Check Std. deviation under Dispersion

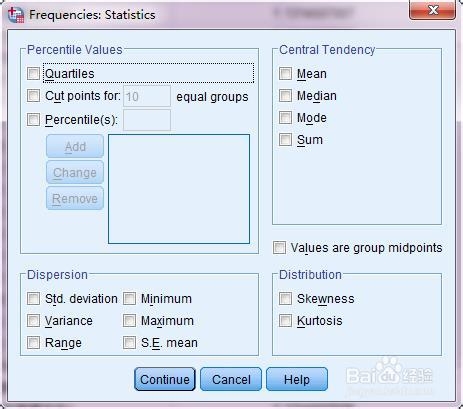33,299
